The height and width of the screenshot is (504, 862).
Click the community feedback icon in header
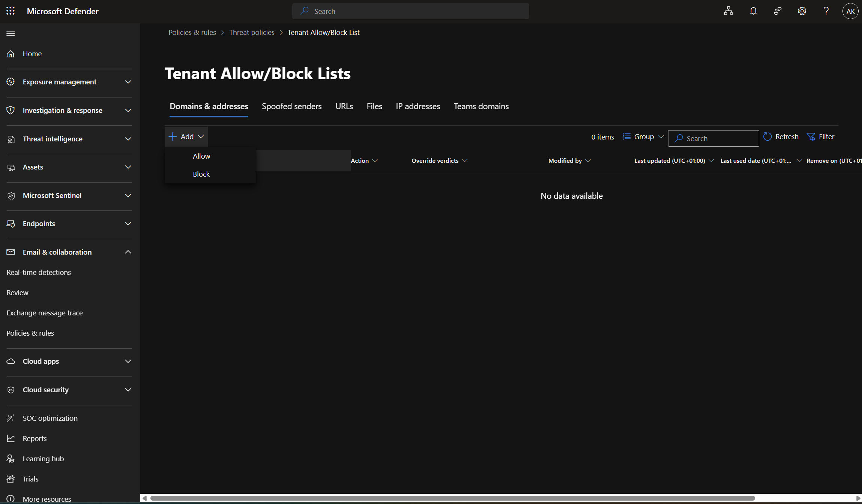(777, 11)
